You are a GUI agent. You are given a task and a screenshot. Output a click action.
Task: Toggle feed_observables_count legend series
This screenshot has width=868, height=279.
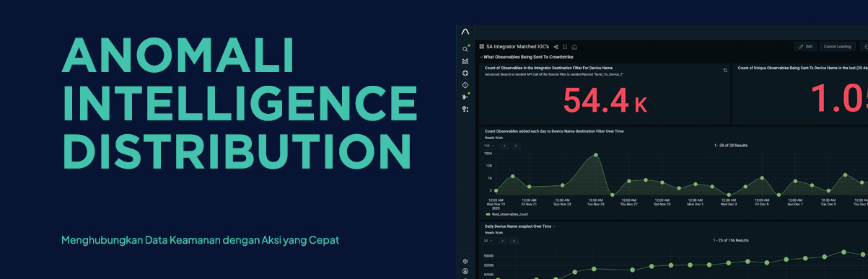coord(507,214)
